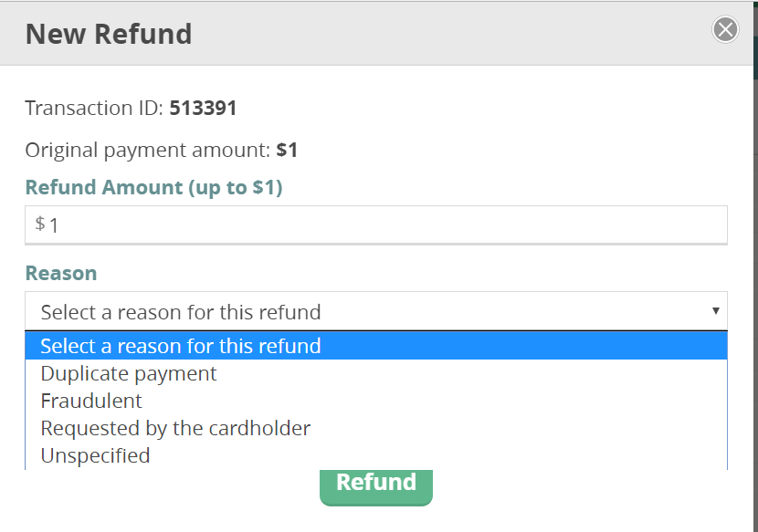
Task: Click the empty gray dialog header bar
Action: 457,34
